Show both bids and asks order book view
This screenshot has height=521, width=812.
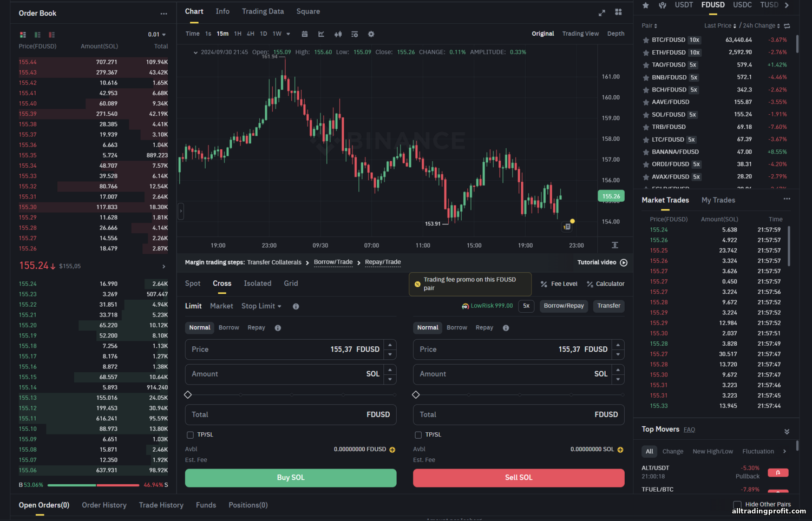(x=23, y=35)
